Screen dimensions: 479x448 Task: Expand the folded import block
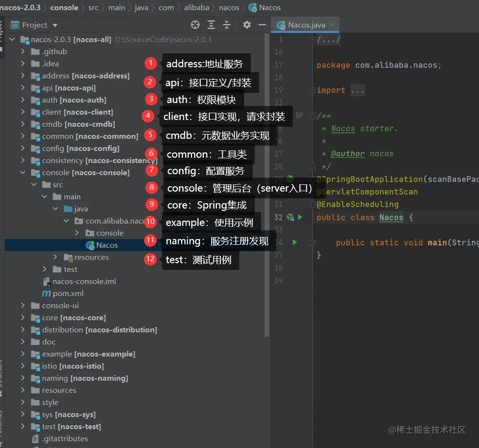pyautogui.click(x=312, y=90)
